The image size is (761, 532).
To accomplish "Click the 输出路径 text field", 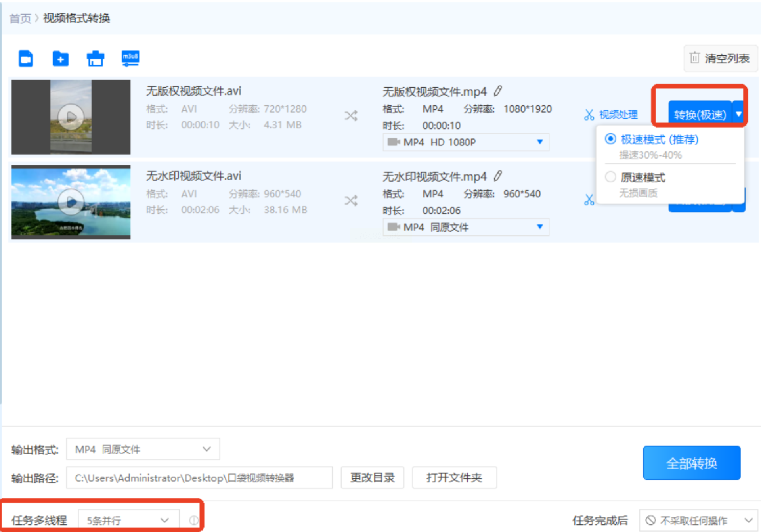I will [199, 478].
